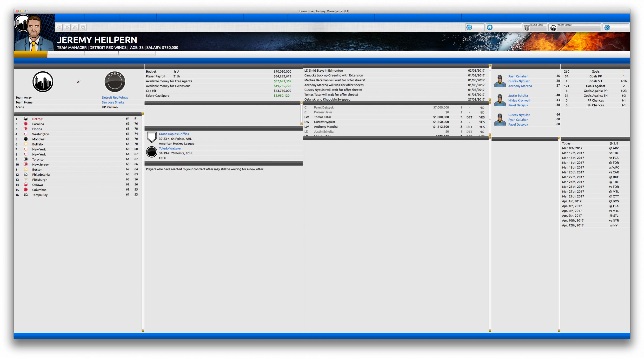
Task: Click the blue house icon button
Action: (x=504, y=28)
